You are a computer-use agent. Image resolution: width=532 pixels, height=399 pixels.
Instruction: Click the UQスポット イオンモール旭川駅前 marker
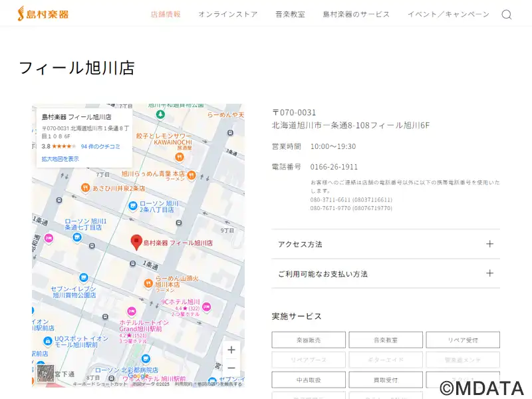pos(47,341)
